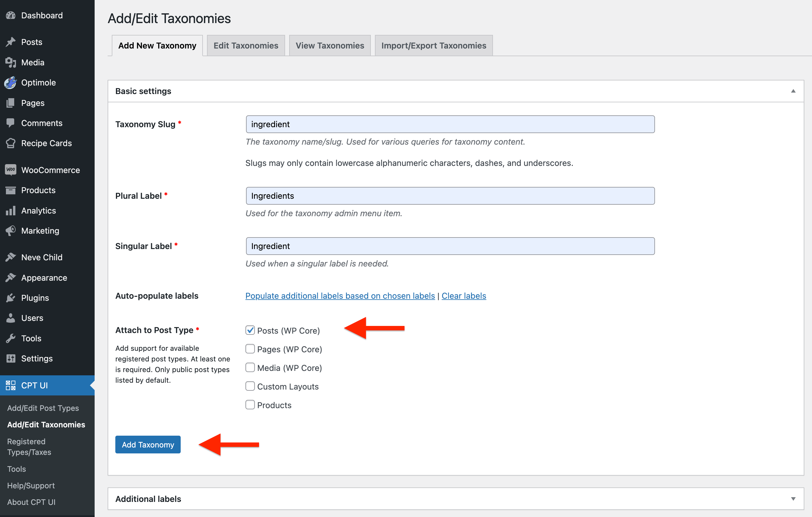The height and width of the screenshot is (517, 812).
Task: Click the Recipe Cards chef hat icon
Action: pyautogui.click(x=11, y=143)
